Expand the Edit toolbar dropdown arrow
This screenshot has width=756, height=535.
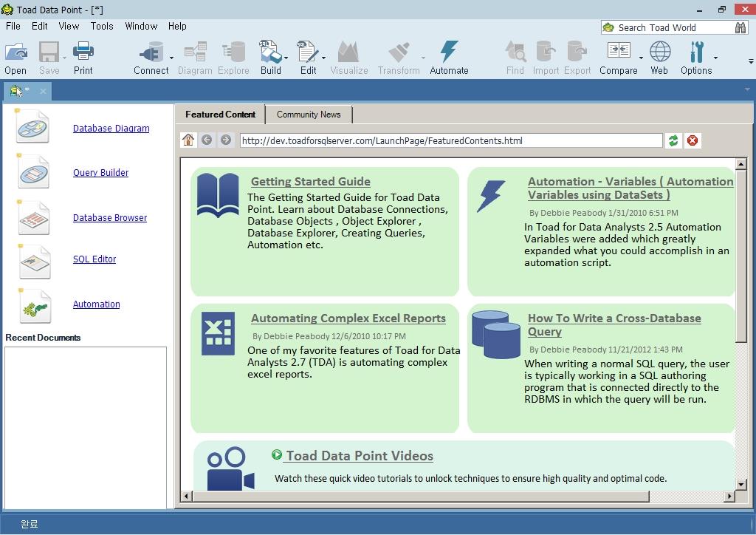[x=323, y=58]
